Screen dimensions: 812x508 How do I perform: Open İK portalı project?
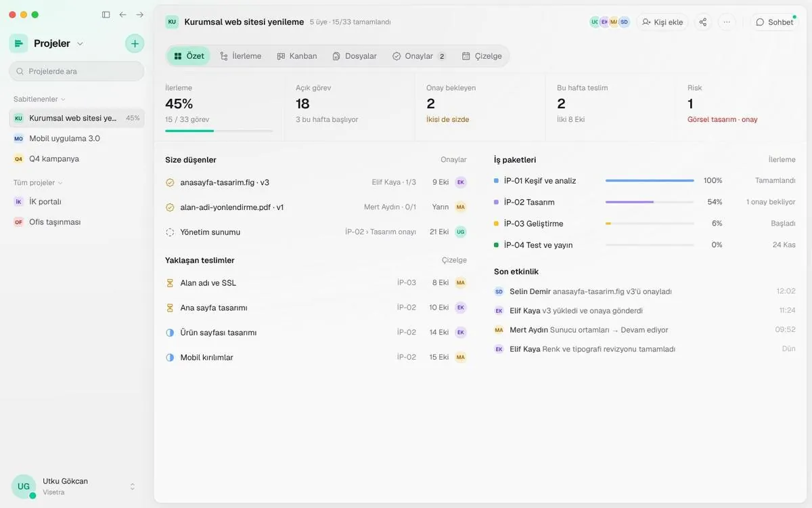pos(76,202)
